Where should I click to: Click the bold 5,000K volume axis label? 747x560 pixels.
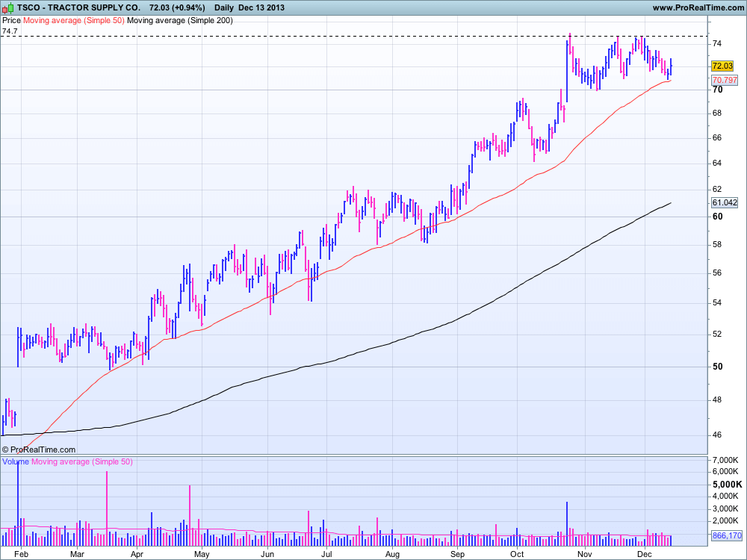click(727, 485)
